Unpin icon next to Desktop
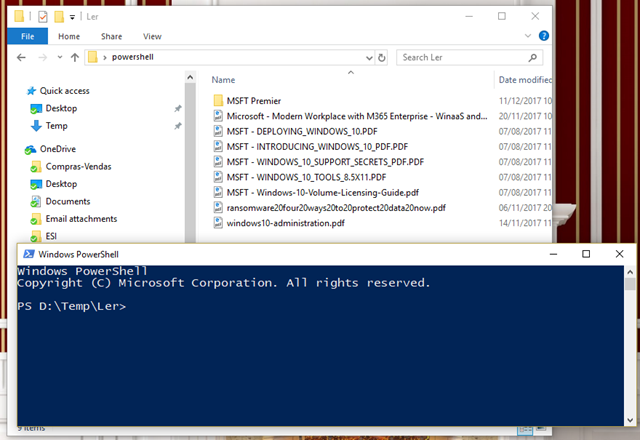 (178, 109)
